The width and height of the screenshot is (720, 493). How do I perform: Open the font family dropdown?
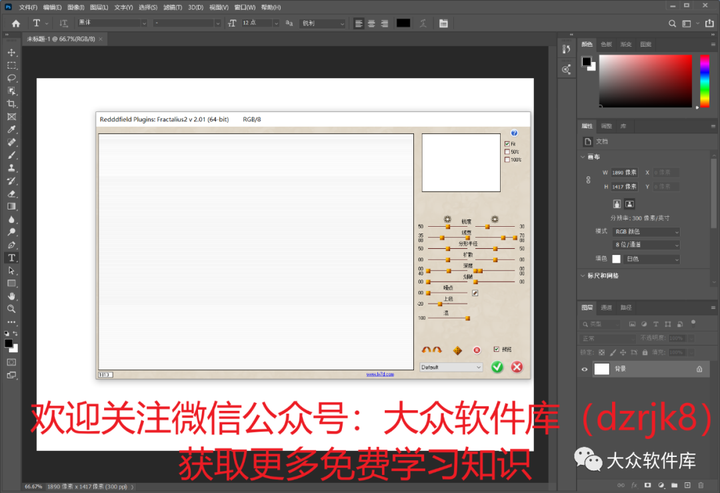(x=112, y=23)
